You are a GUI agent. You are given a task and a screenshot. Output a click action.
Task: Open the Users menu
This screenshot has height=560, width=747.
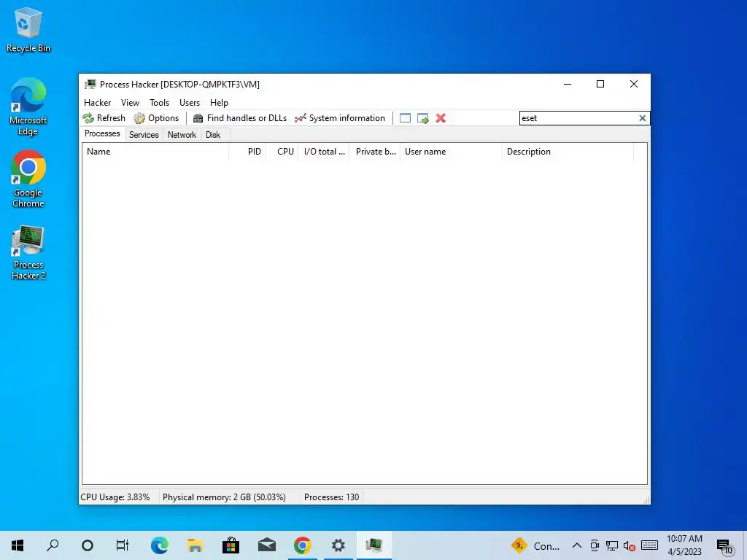190,103
